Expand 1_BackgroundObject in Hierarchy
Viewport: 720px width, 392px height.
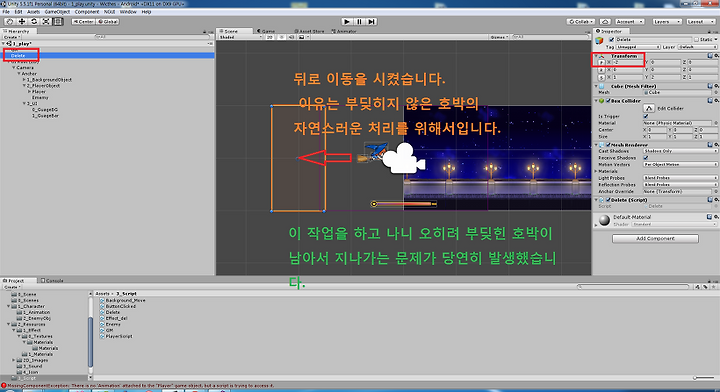point(24,79)
